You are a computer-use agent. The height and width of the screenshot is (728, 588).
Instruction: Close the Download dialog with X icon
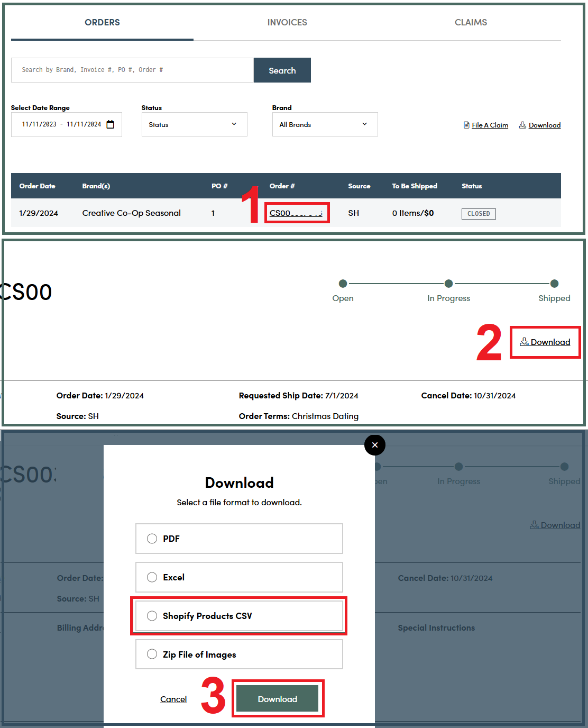click(374, 445)
